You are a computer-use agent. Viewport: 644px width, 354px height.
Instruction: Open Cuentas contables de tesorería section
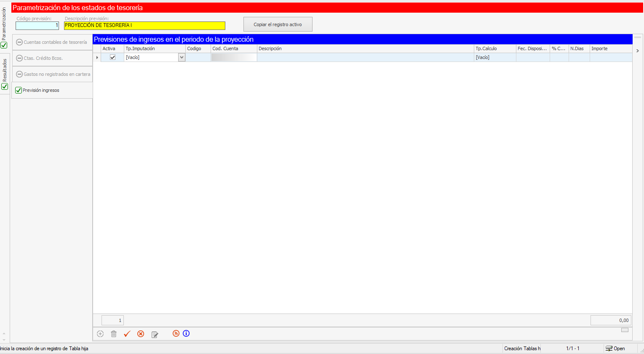click(x=52, y=42)
